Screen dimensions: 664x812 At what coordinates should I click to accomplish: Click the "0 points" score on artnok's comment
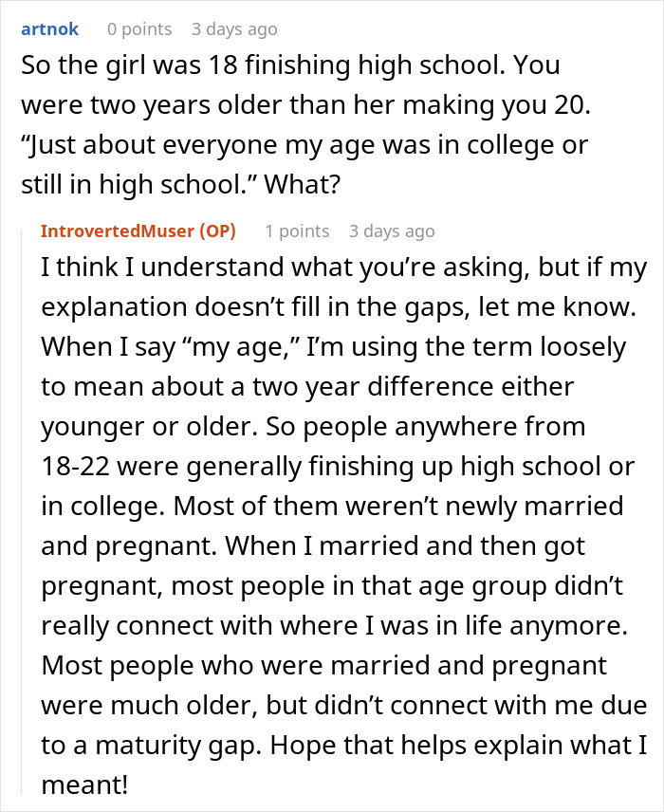click(x=139, y=29)
